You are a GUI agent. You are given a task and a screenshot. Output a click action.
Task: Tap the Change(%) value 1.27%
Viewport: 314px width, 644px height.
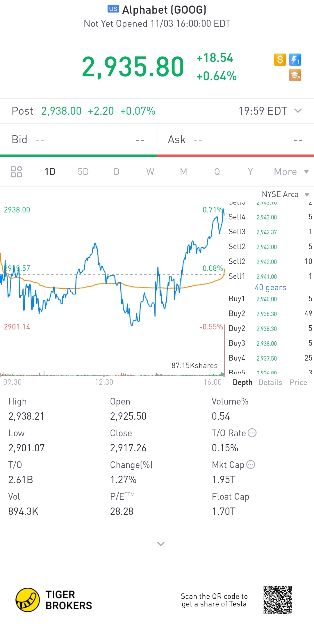123,480
